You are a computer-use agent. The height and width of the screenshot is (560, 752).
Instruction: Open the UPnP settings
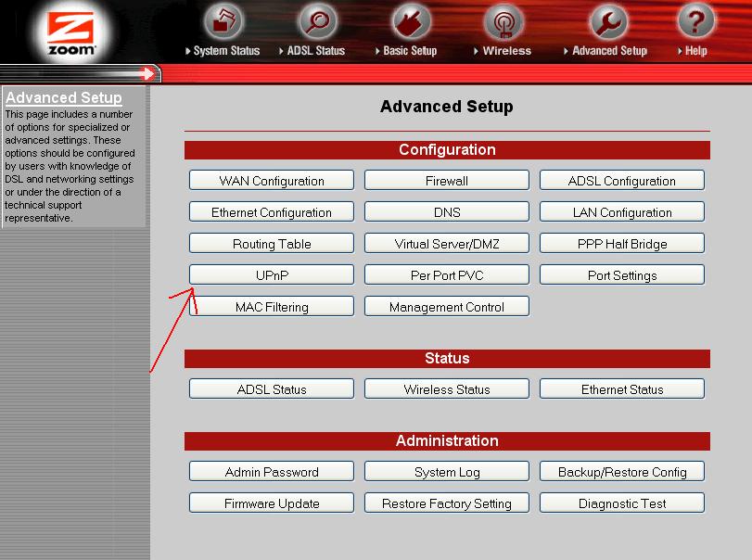pyautogui.click(x=272, y=275)
